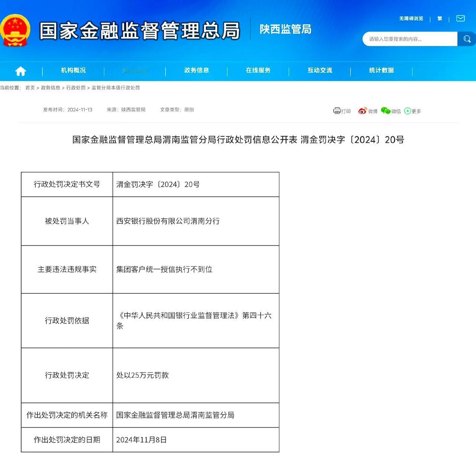Select the 行政处罚依据 label cell
The width and height of the screenshot is (476, 460).
tap(67, 321)
